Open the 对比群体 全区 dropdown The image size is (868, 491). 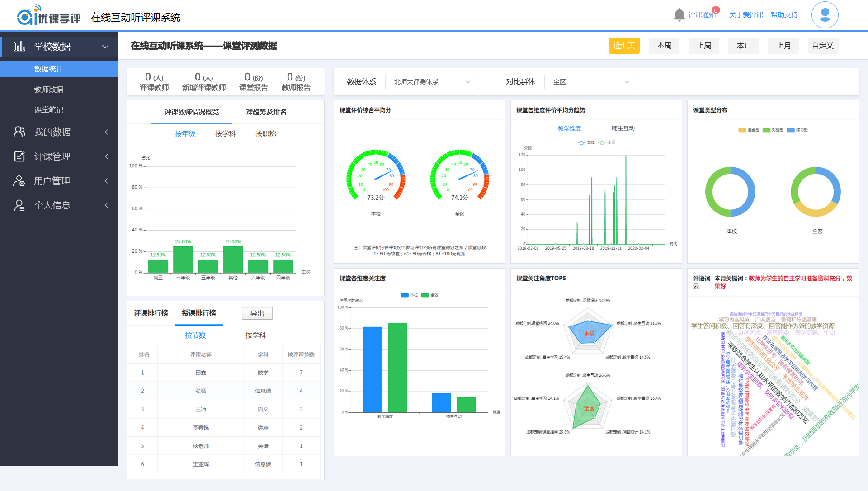(591, 82)
